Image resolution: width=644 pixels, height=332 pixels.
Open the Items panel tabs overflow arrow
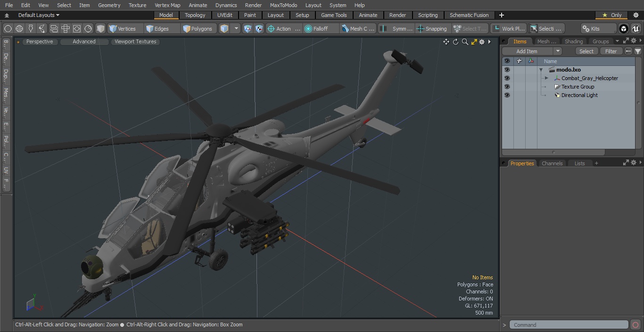tap(617, 41)
